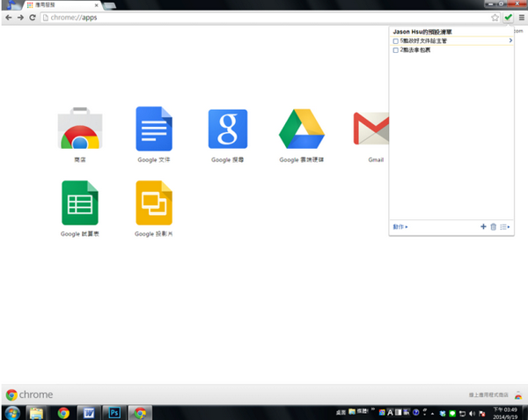Open the Chrome Web Store app icon
The width and height of the screenshot is (528, 420).
[80, 129]
